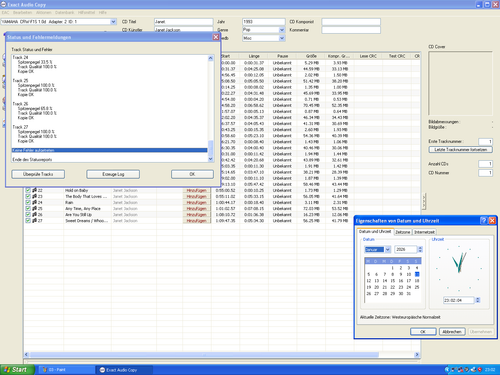Click the taskbar clock showing 23:02
Viewport: 500px width, 375px height.
(490, 370)
